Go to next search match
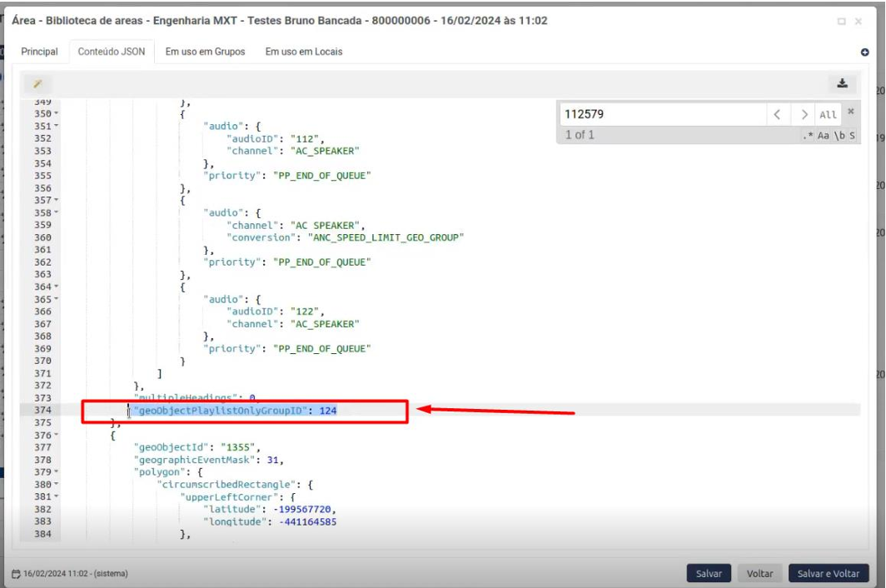886x588 pixels. tap(803, 115)
